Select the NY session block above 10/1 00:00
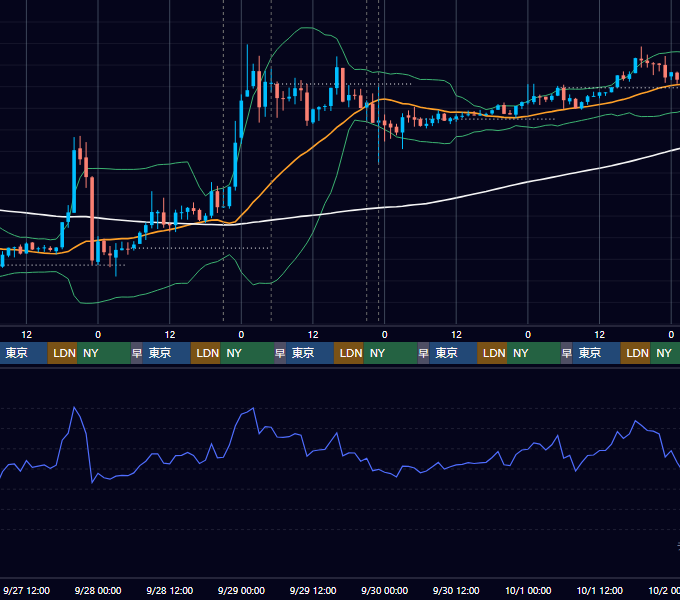Image resolution: width=680 pixels, height=600 pixels. coord(533,353)
